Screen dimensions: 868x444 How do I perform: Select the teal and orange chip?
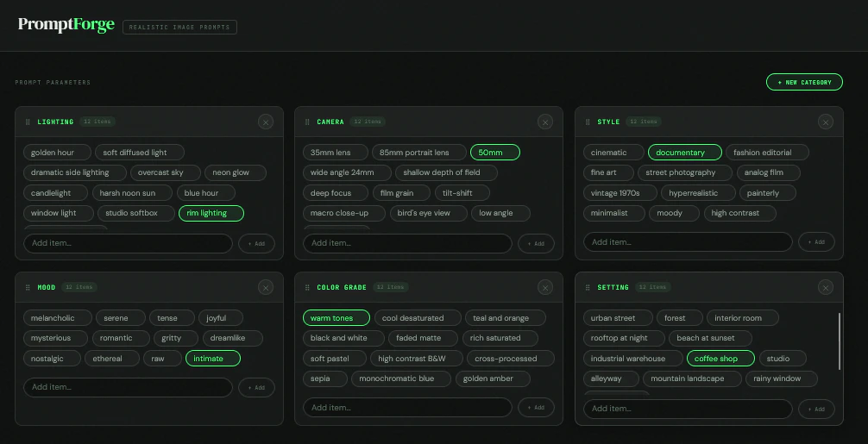506,318
